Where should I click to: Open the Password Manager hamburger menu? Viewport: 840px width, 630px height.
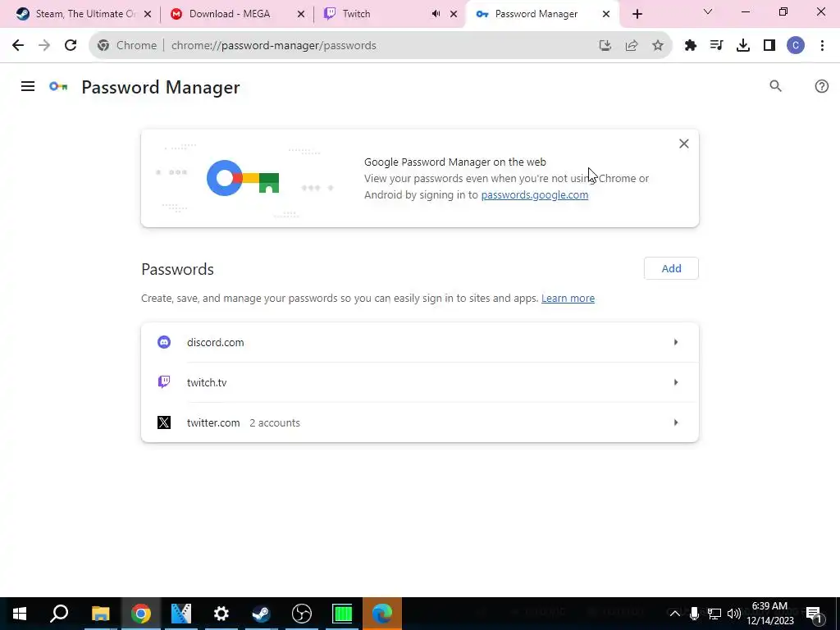(28, 86)
